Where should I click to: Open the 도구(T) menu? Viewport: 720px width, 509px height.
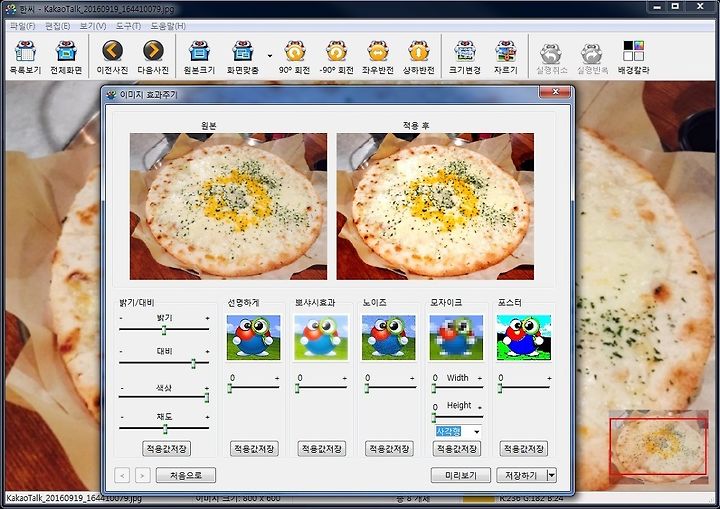(x=128, y=26)
